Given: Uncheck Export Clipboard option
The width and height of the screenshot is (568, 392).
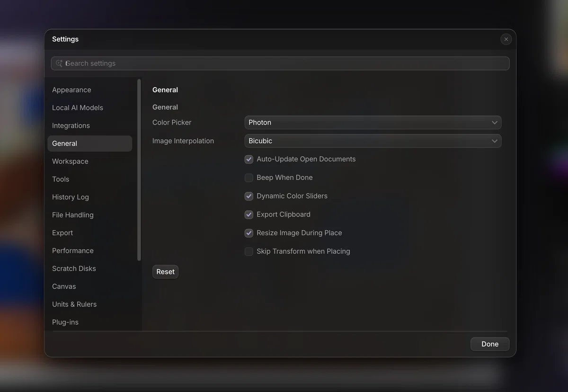Looking at the screenshot, I should [x=249, y=215].
